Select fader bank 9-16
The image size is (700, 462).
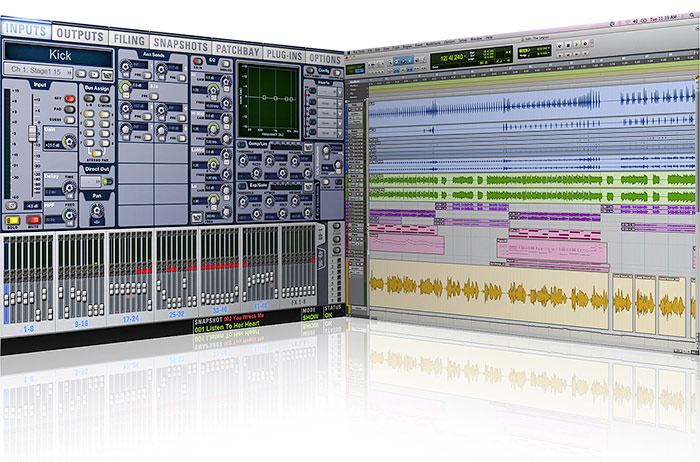[x=81, y=324]
